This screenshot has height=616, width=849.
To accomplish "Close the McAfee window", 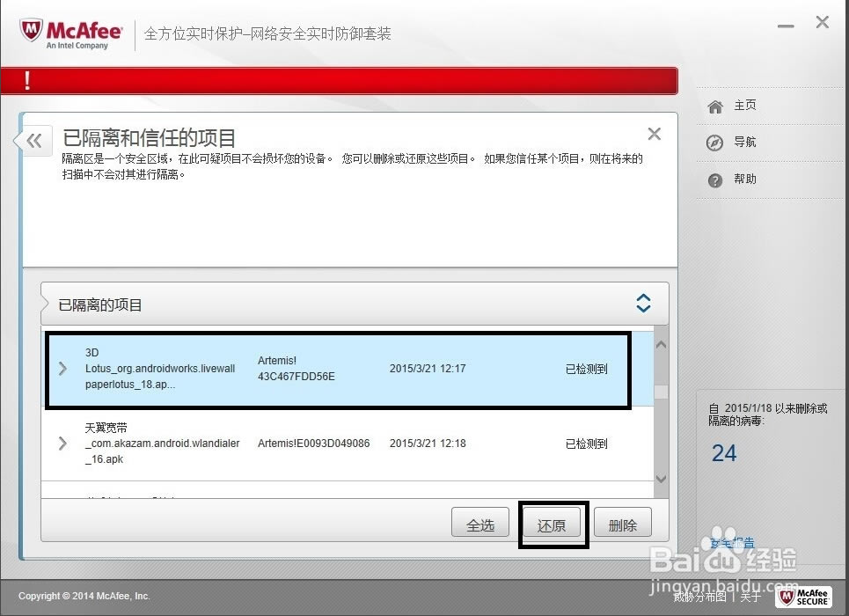I will coord(823,22).
